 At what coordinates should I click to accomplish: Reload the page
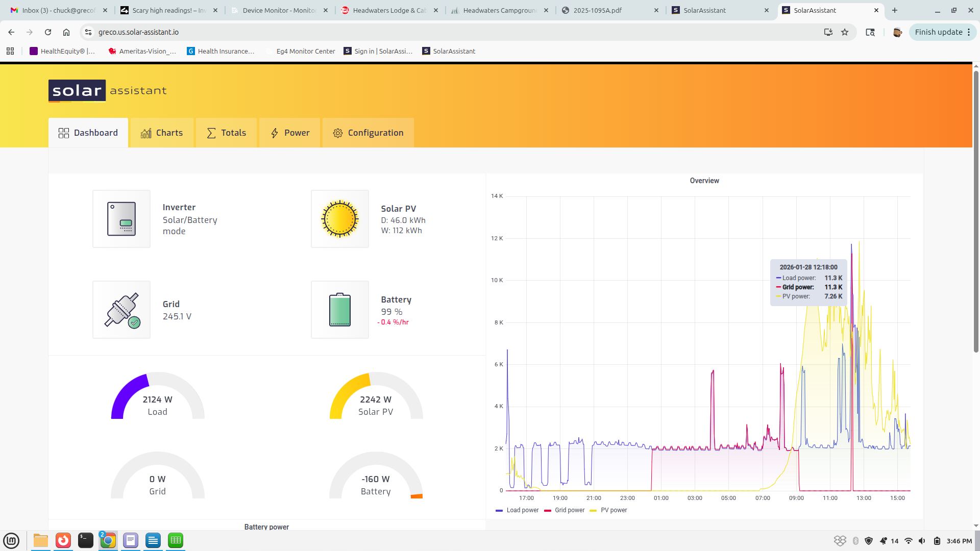48,32
